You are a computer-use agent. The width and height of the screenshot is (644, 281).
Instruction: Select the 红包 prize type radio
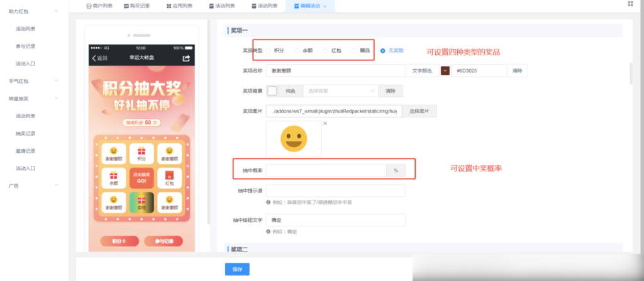(x=325, y=50)
